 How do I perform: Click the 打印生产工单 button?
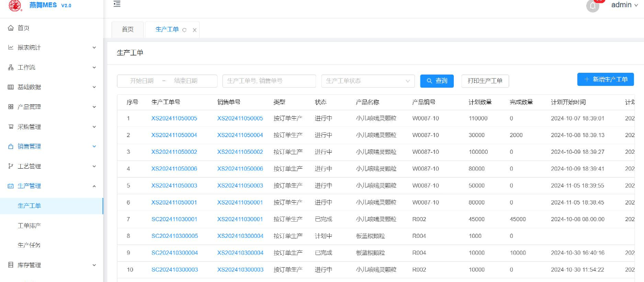tap(485, 80)
